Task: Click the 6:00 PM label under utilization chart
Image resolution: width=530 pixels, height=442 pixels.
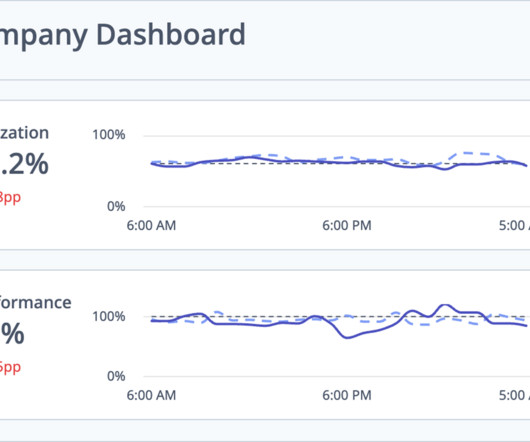Action: pos(347,225)
